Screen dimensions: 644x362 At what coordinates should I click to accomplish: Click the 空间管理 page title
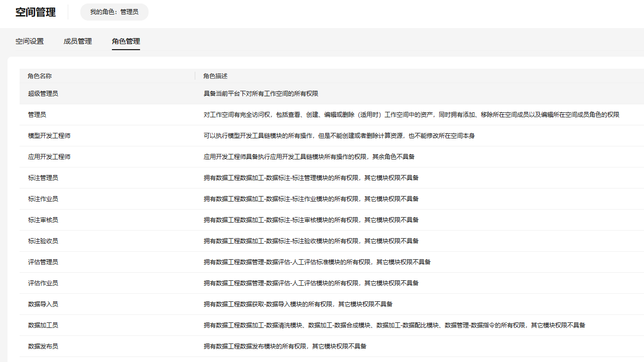pyautogui.click(x=36, y=12)
